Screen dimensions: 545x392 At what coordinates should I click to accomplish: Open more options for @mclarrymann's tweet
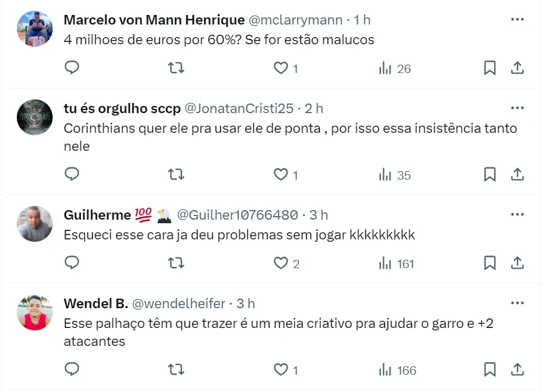click(x=517, y=20)
